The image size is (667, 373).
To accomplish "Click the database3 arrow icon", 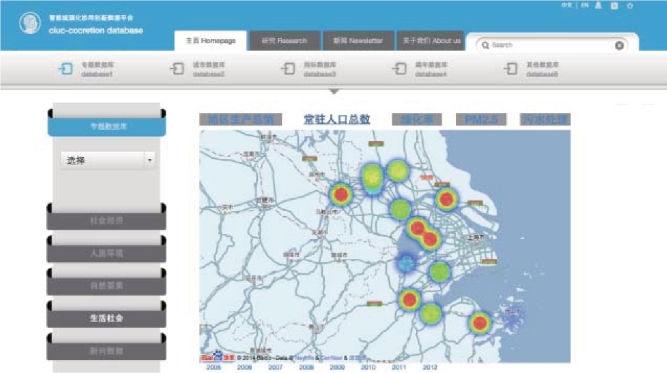I will pos(288,69).
